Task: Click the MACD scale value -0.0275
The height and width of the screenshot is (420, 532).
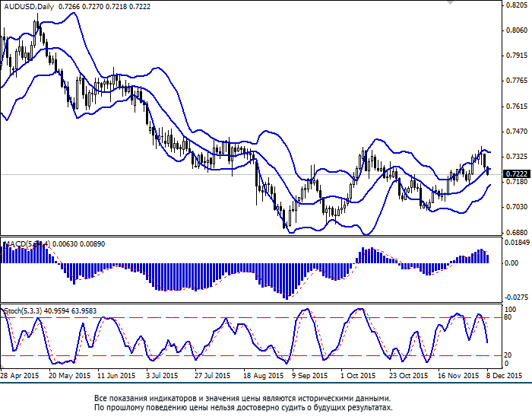Action: tap(516, 297)
